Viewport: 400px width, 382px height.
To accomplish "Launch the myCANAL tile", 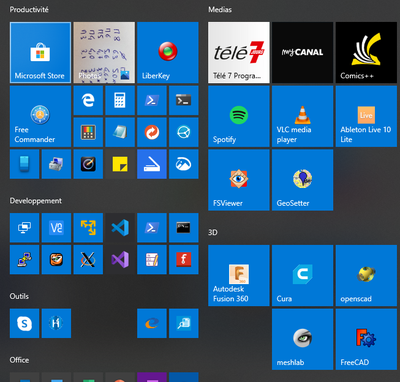I will pyautogui.click(x=302, y=52).
